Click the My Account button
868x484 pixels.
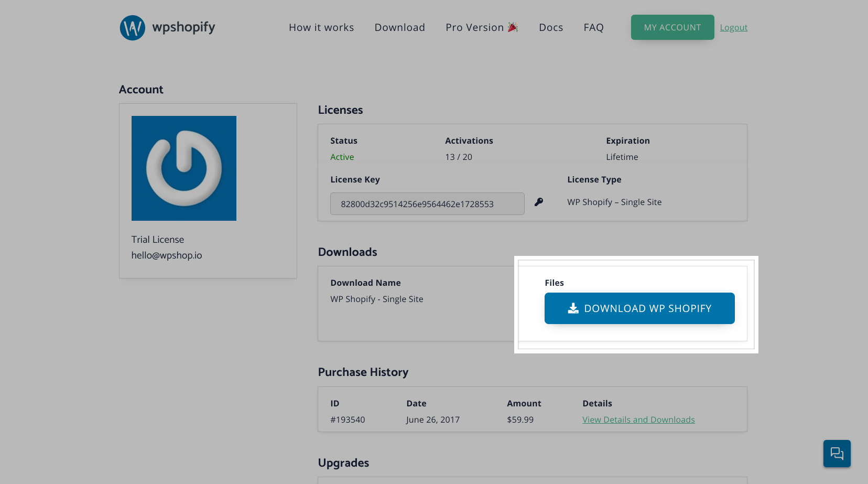[672, 27]
